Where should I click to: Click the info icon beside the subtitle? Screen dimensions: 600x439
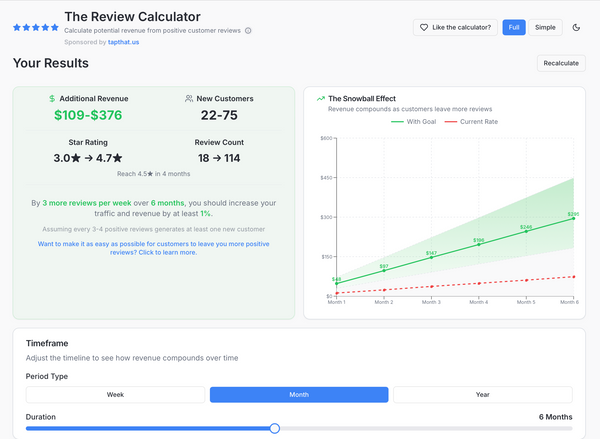pyautogui.click(x=248, y=30)
